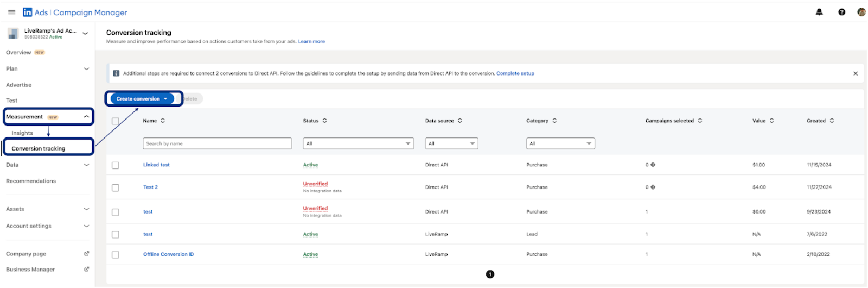The width and height of the screenshot is (868, 288).
Task: Open the Category filter dropdown
Action: [560, 143]
